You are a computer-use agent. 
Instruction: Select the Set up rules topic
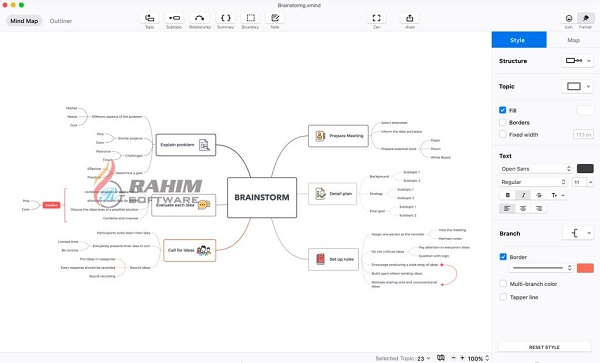tap(333, 259)
